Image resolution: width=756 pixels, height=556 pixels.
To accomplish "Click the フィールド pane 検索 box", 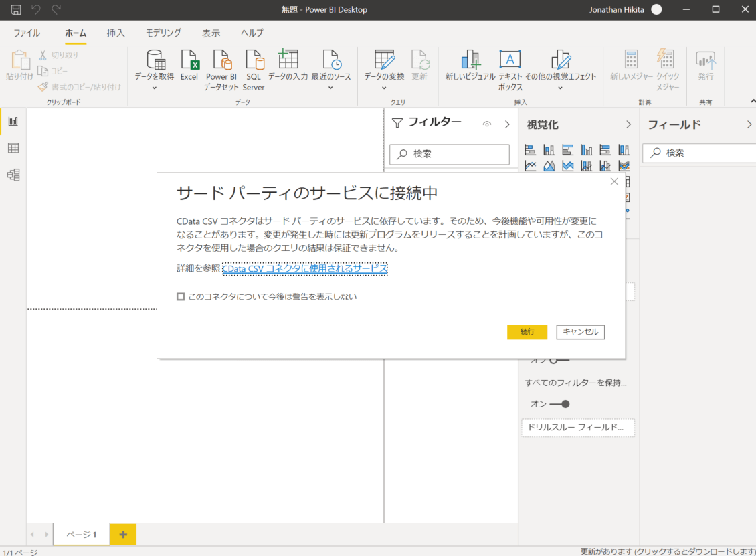I will [700, 153].
